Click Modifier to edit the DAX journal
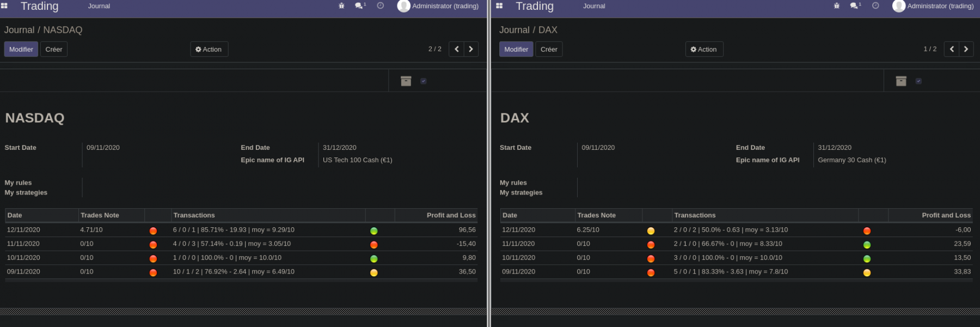 (516, 49)
